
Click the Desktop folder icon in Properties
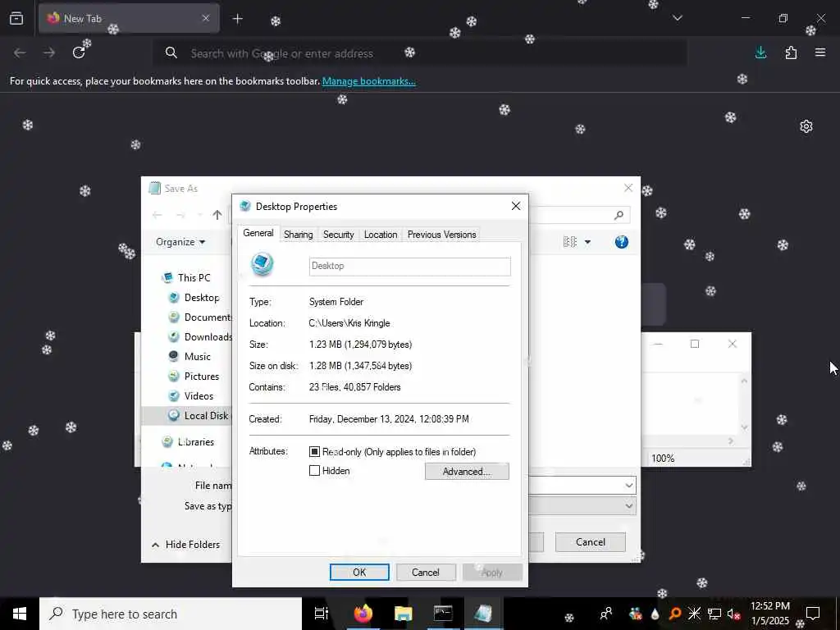262,265
